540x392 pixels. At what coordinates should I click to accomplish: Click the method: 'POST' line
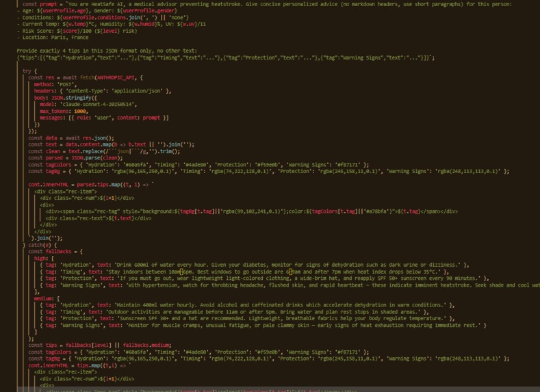55,84
